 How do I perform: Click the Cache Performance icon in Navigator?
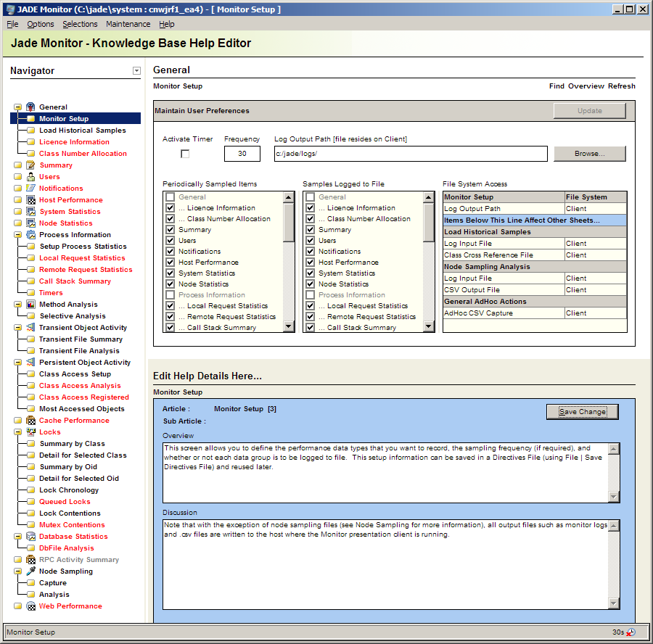point(31,421)
